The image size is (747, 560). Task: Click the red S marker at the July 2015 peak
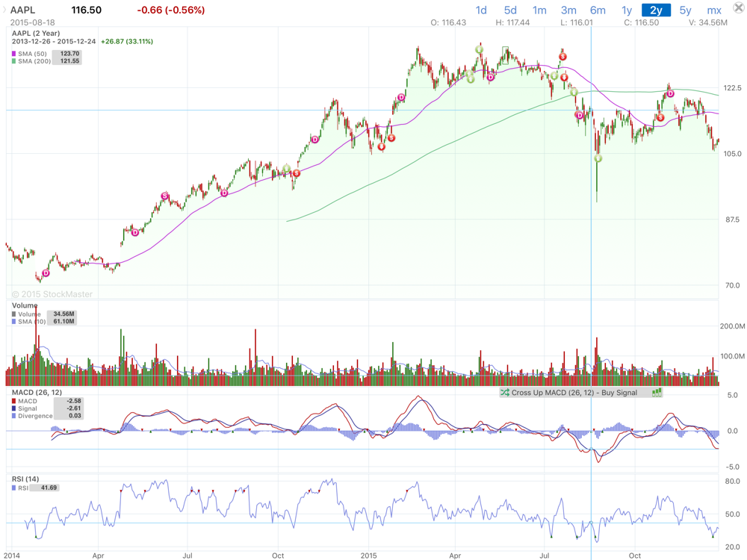[562, 57]
